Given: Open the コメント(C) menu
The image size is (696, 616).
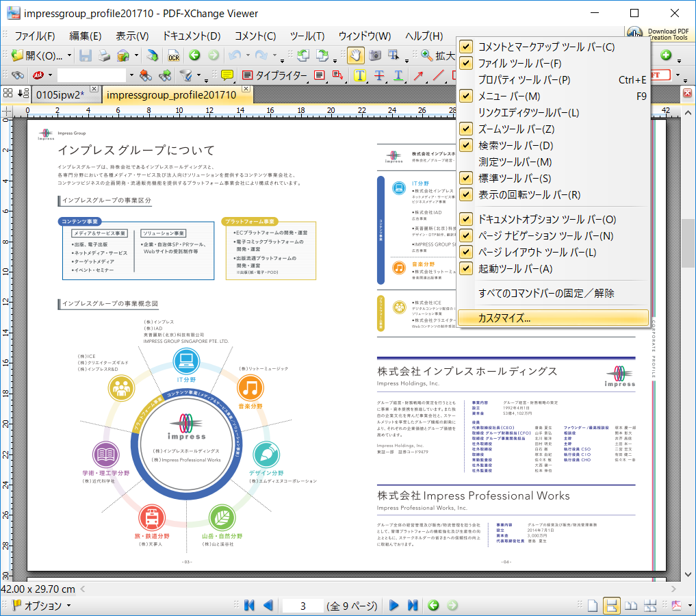Looking at the screenshot, I should (255, 36).
